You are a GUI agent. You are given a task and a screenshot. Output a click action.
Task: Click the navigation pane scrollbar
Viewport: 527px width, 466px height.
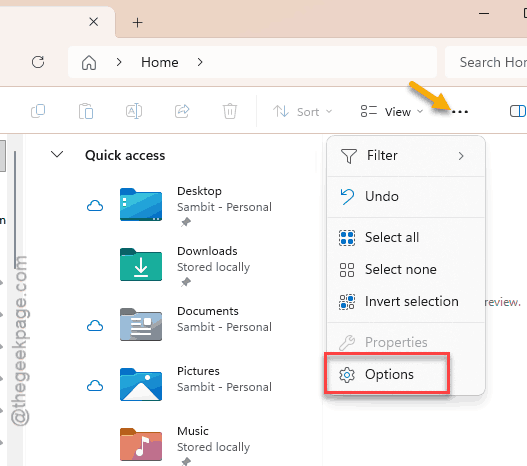(x=15, y=210)
